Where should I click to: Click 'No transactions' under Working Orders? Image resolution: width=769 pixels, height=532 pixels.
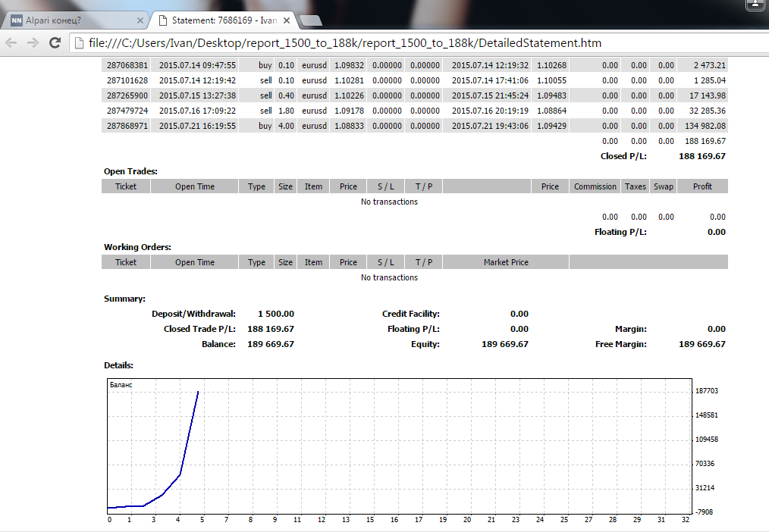click(389, 278)
